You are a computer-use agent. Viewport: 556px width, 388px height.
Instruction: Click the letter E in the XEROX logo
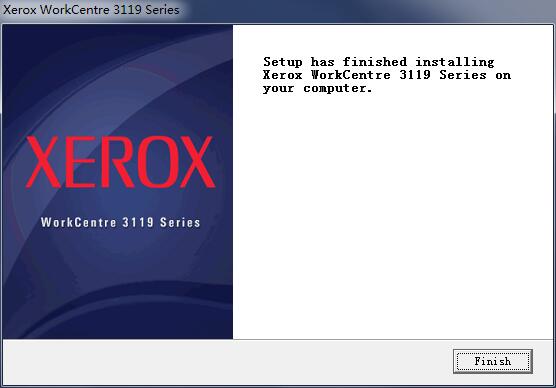coord(80,162)
